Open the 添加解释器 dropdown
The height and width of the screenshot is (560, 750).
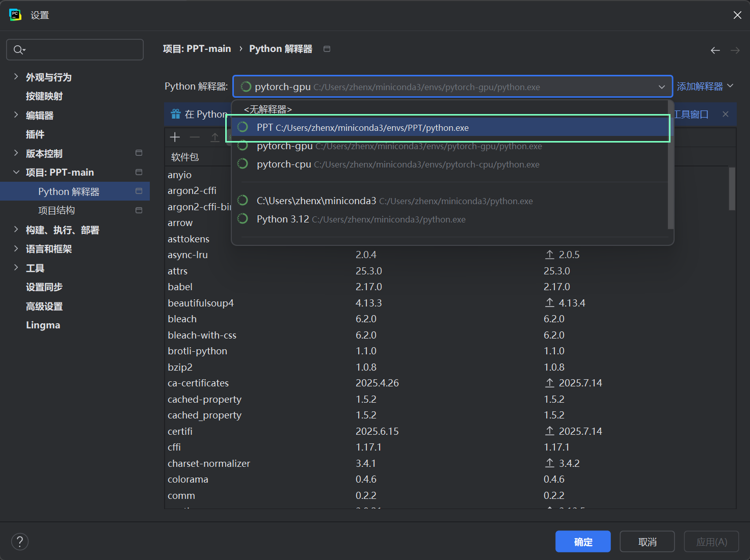coord(705,87)
